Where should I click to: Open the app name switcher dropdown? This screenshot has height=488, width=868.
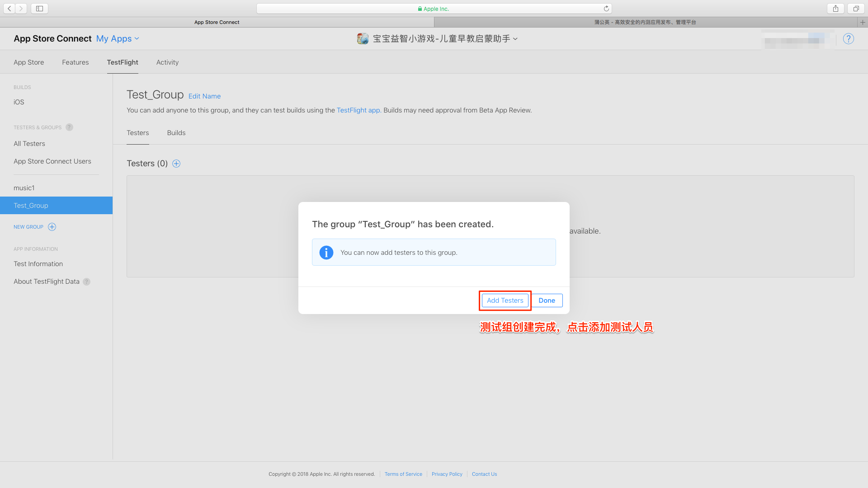(x=445, y=39)
